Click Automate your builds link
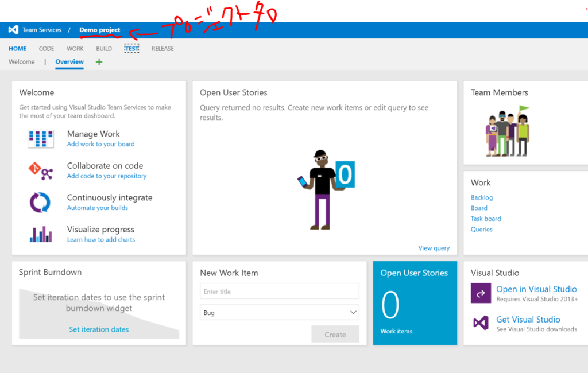588x373 pixels. coord(98,208)
